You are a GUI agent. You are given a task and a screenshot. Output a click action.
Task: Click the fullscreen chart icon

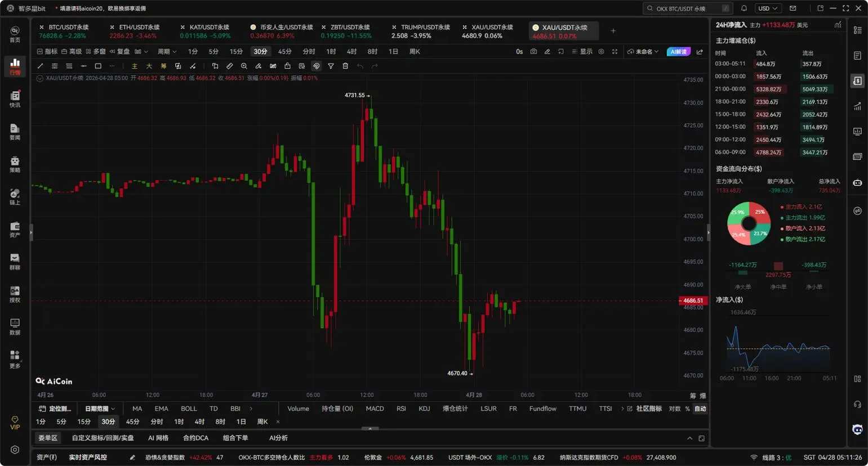pyautogui.click(x=615, y=51)
